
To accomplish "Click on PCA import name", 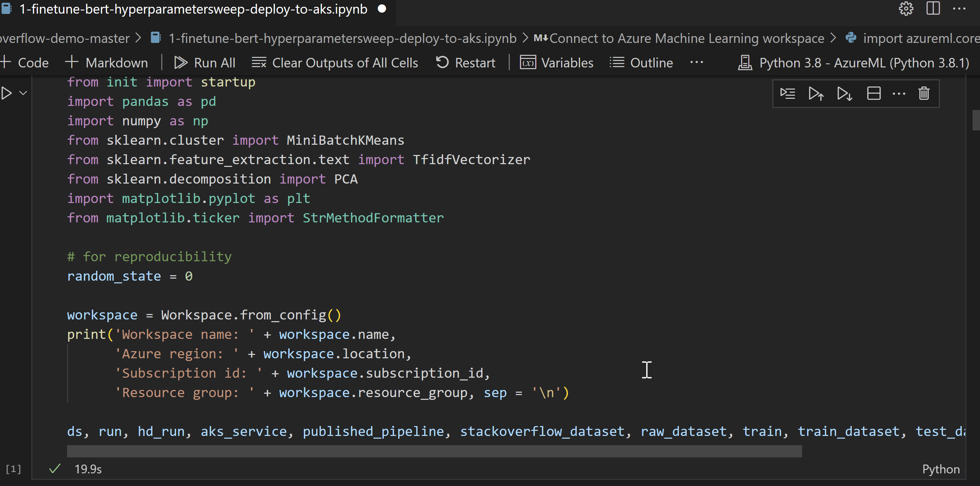I will (x=345, y=179).
